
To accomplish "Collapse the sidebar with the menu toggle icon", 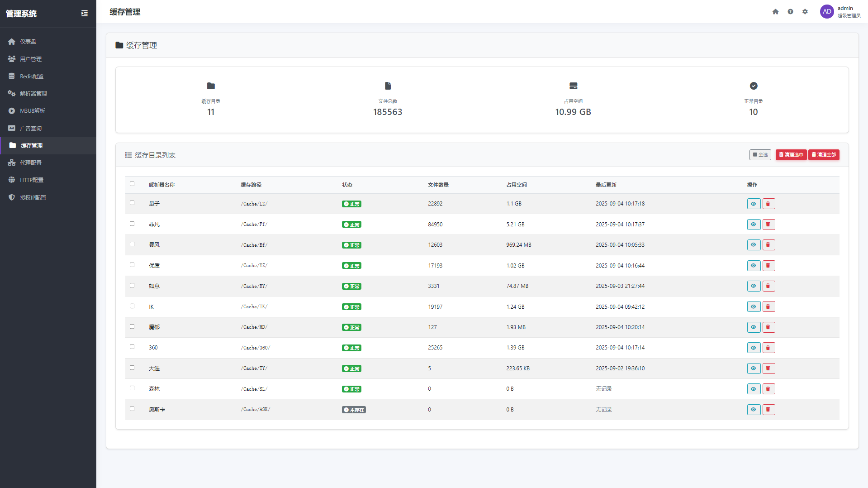I will tap(85, 14).
